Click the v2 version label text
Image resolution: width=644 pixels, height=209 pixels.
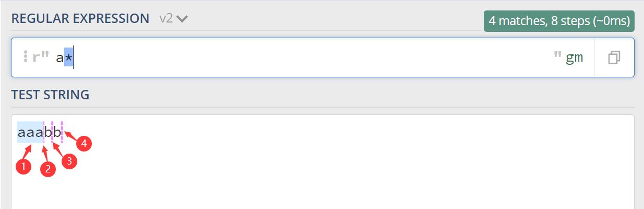click(166, 19)
